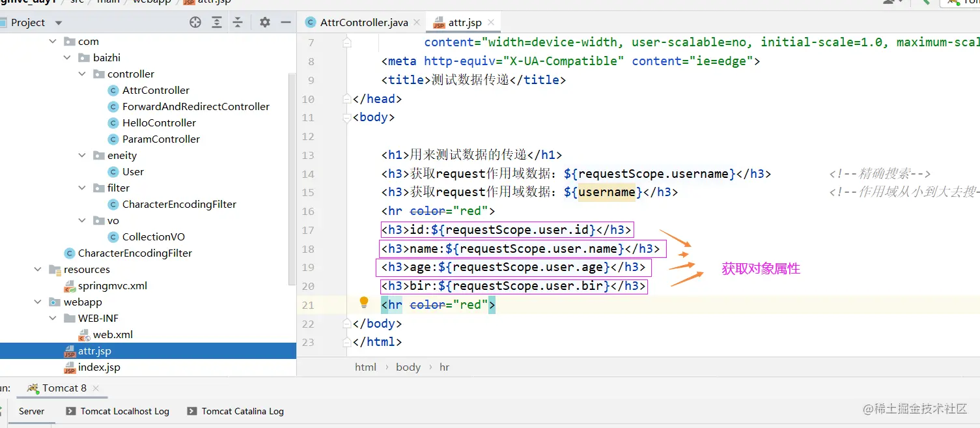Click the Collapse All icon in Project toolbar
The width and height of the screenshot is (980, 428).
coord(238,22)
